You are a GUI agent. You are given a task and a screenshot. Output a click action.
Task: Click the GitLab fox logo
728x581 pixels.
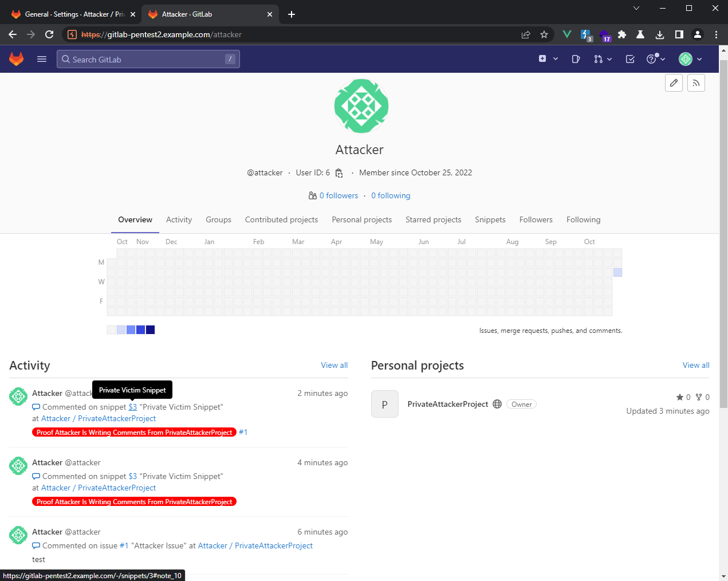pos(16,59)
